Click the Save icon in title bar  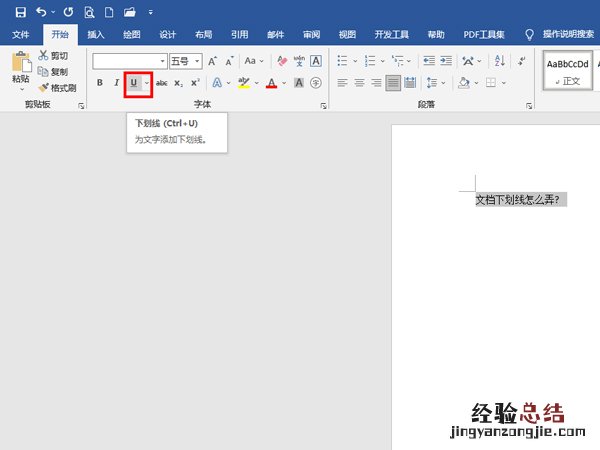20,13
